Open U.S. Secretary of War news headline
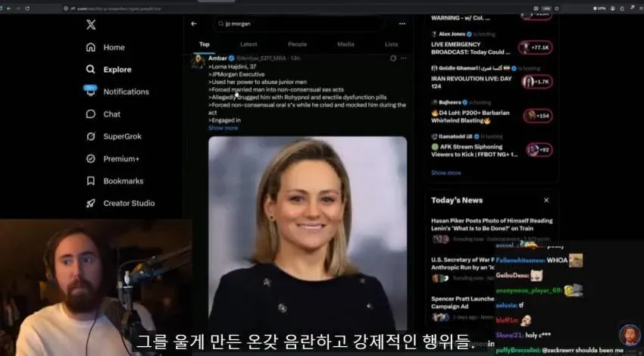Viewport: 644px width, 356px height. (x=463, y=263)
